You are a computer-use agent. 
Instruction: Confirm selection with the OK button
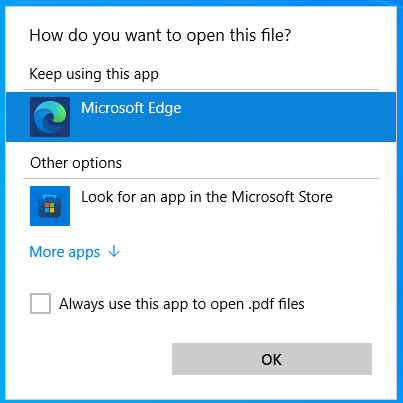tap(272, 359)
